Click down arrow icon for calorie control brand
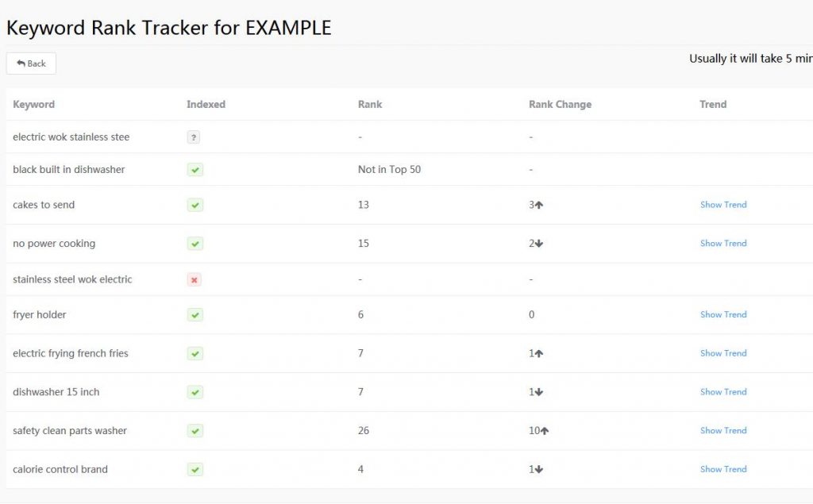This screenshot has width=813, height=504. point(539,470)
